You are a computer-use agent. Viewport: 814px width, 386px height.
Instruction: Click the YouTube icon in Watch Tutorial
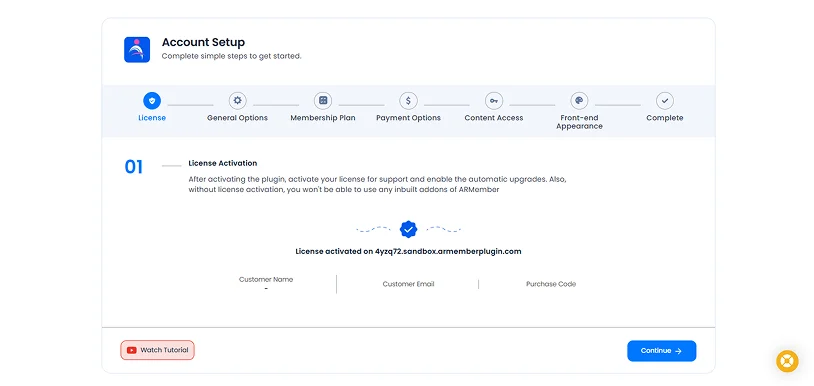(x=131, y=350)
